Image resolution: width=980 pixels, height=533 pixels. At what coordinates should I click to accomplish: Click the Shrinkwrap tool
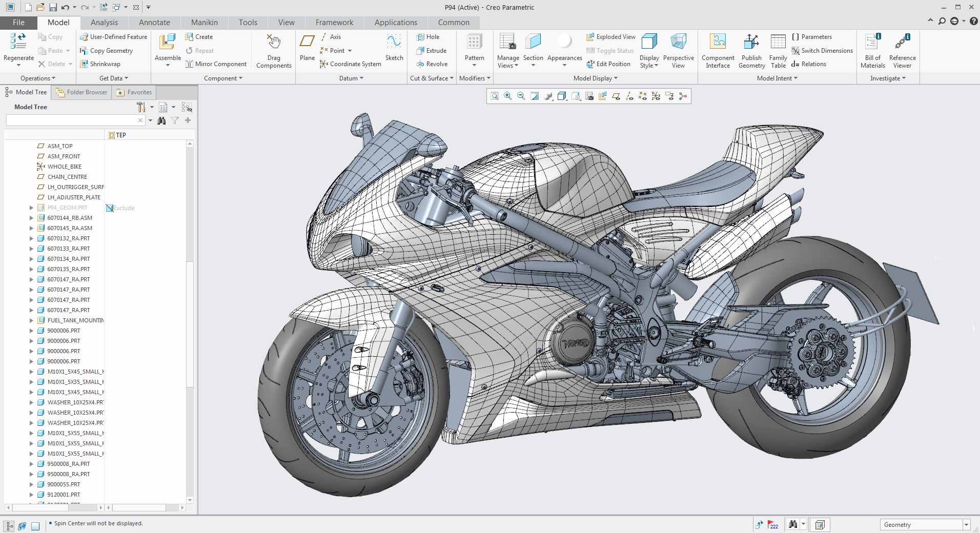(100, 64)
